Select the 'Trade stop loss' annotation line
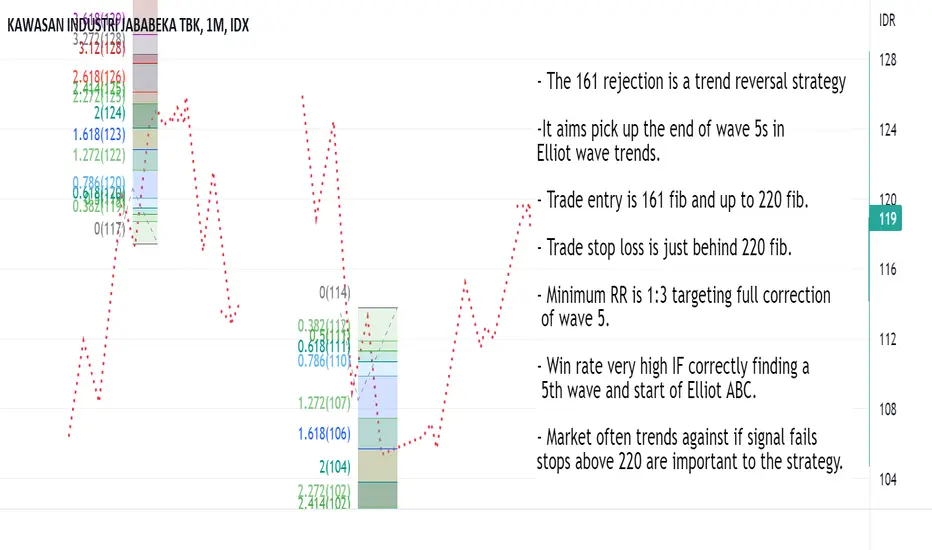Viewport: 932px width, 550px height. click(663, 248)
